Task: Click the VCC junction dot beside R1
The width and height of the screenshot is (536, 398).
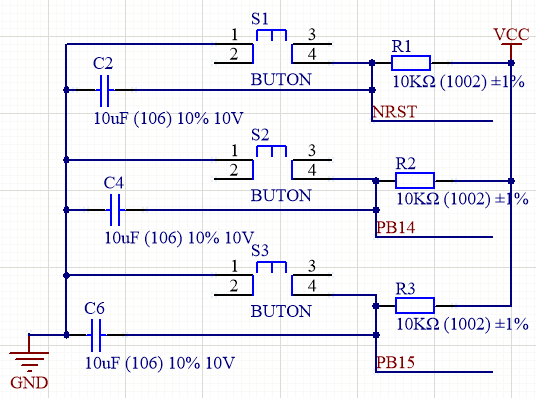Action: (511, 63)
